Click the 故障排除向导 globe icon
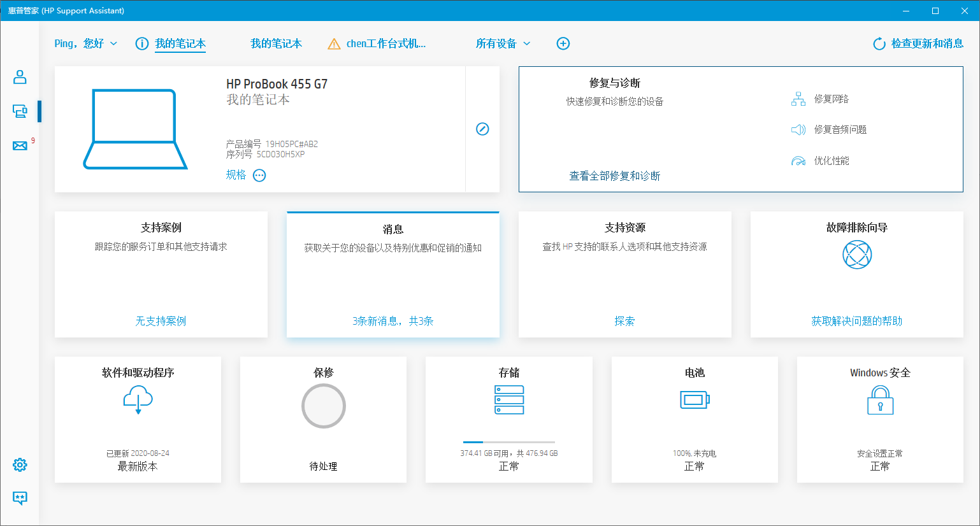This screenshot has height=526, width=980. 857,255
